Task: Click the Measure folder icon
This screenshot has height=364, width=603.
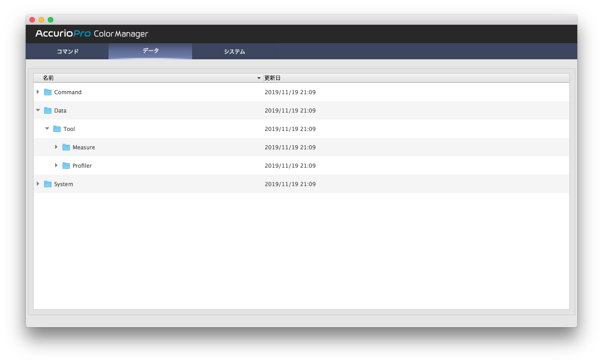Action: click(x=66, y=147)
